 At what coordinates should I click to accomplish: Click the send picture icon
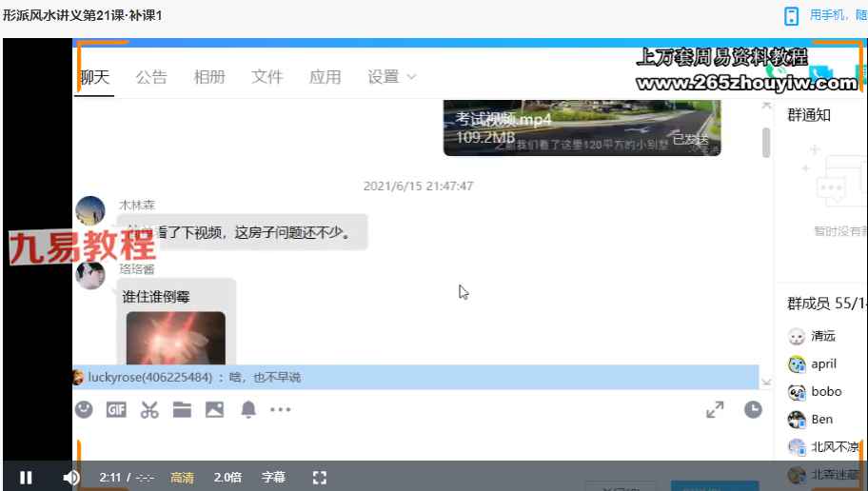click(x=214, y=410)
